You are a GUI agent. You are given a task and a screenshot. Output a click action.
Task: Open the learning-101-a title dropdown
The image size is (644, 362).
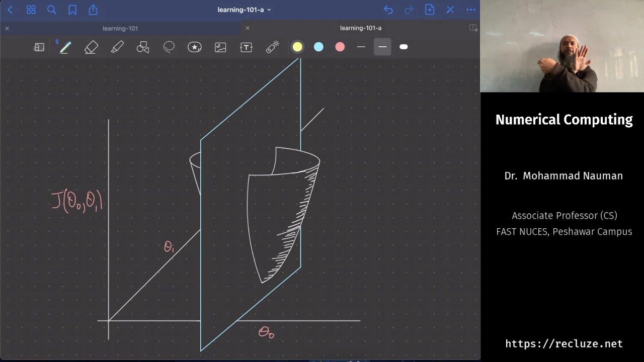245,10
